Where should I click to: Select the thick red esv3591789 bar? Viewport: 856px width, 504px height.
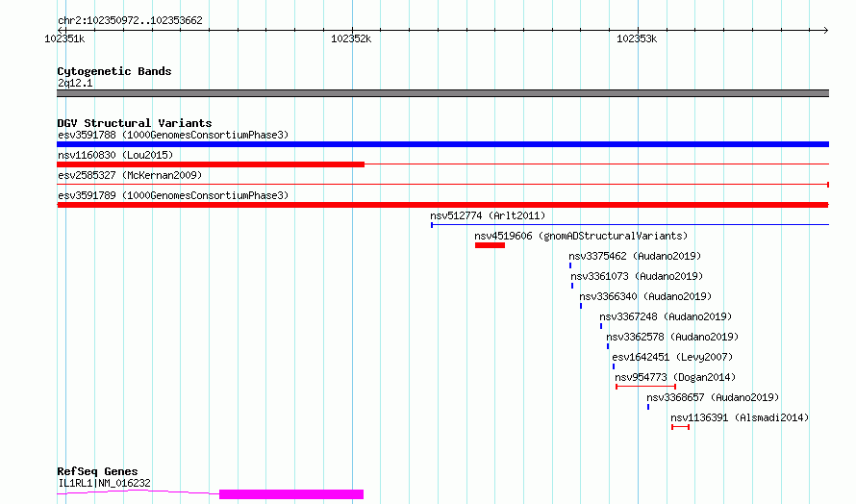pyautogui.click(x=442, y=205)
